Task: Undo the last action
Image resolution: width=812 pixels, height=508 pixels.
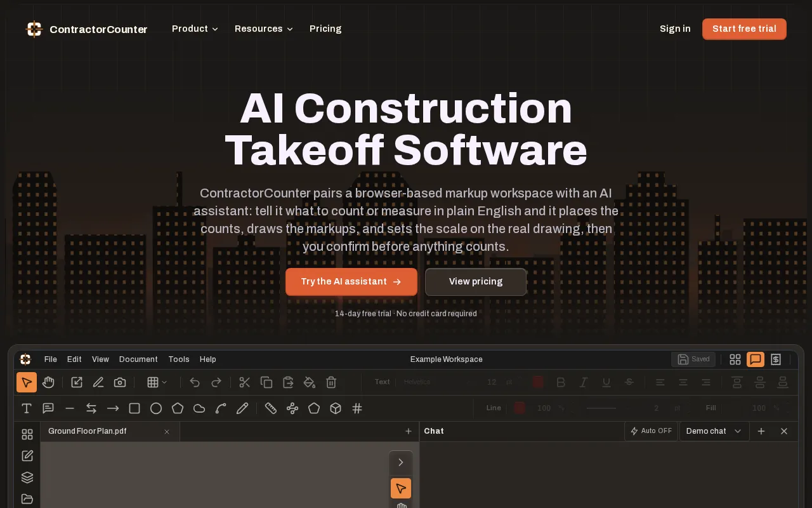Action: pyautogui.click(x=195, y=382)
